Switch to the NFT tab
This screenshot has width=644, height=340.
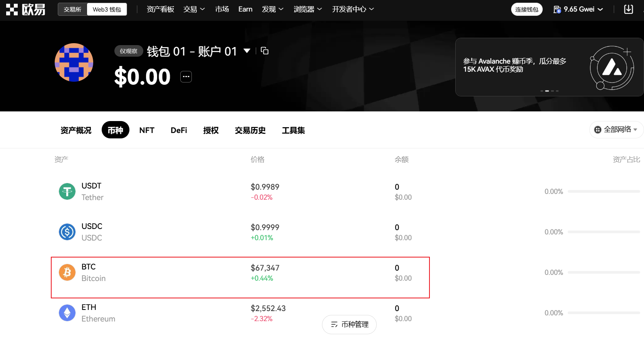tap(147, 130)
